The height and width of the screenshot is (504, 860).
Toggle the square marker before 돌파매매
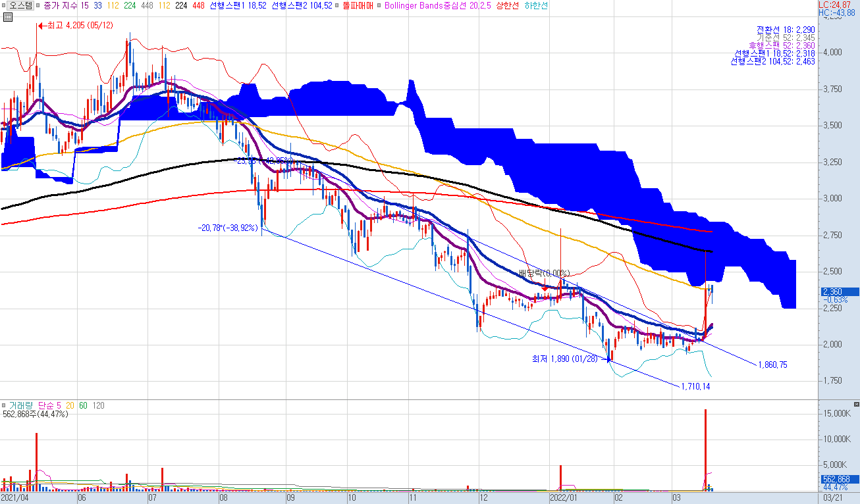point(336,5)
